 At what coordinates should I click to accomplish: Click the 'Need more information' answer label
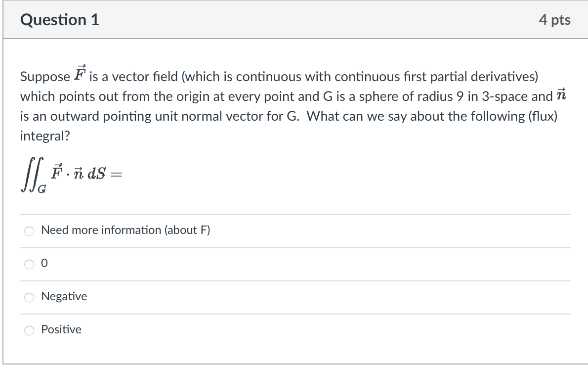[126, 230]
